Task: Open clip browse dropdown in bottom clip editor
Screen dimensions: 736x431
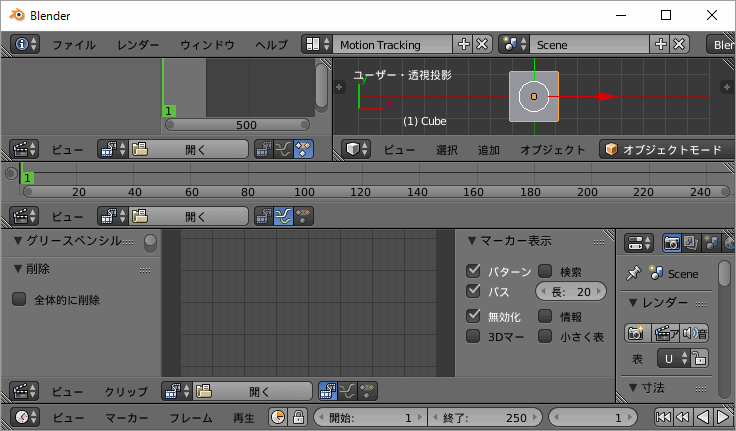Action: (176, 391)
